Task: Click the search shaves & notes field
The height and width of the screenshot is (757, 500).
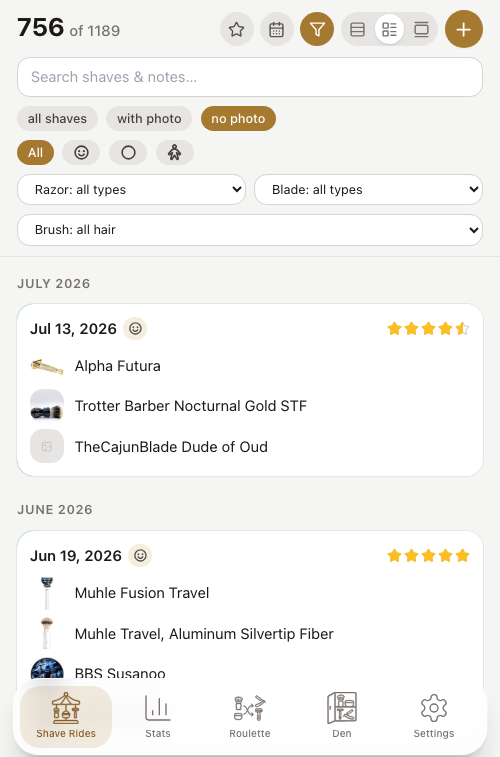Action: click(250, 77)
